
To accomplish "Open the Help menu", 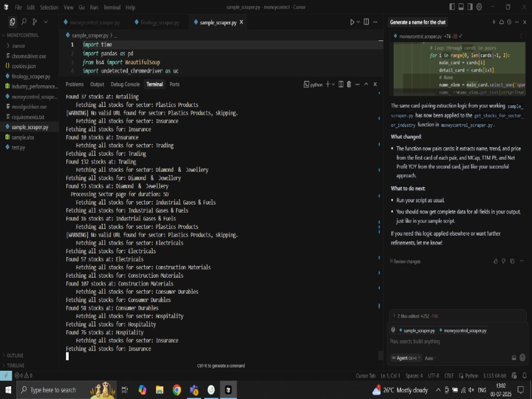I will tap(130, 7).
